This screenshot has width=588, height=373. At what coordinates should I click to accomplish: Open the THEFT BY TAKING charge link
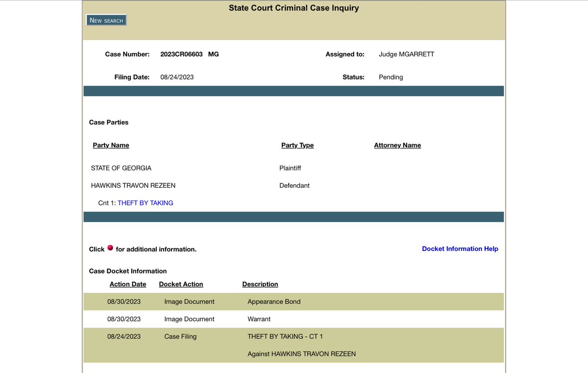click(146, 203)
